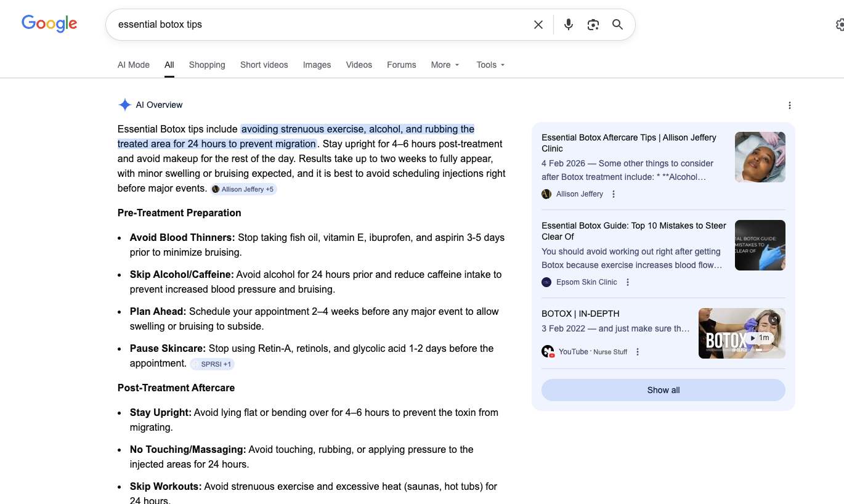Click '4 Feb 2026' snippet text

click(564, 164)
